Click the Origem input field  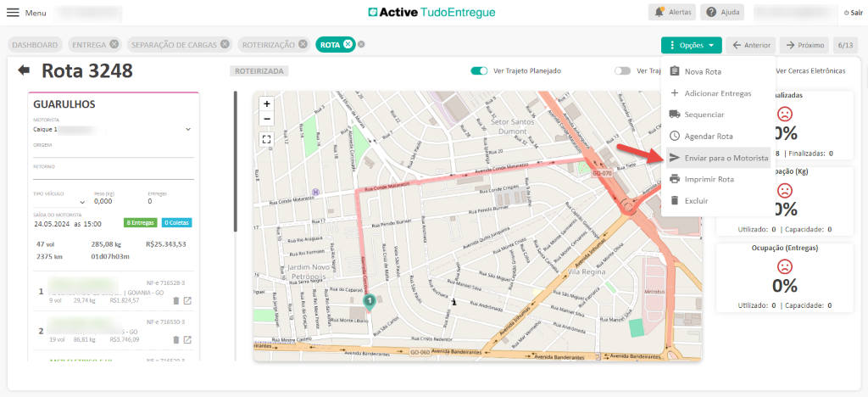(114, 153)
